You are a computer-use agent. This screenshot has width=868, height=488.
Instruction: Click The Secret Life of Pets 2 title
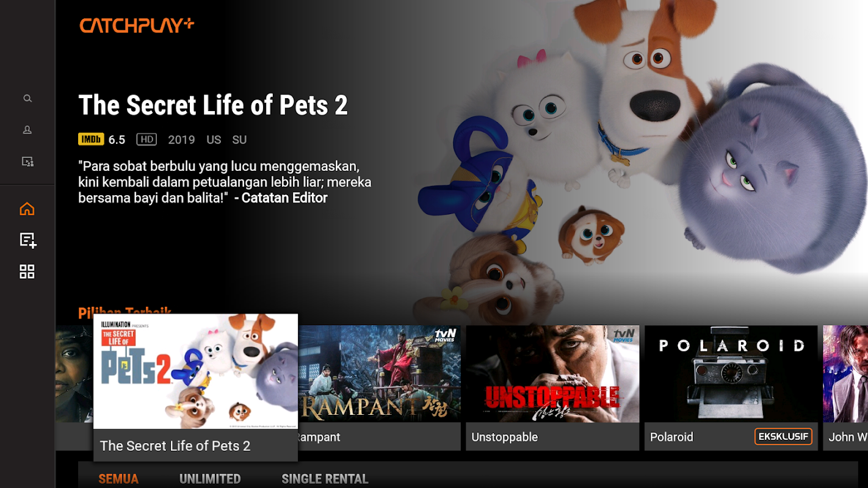point(213,105)
